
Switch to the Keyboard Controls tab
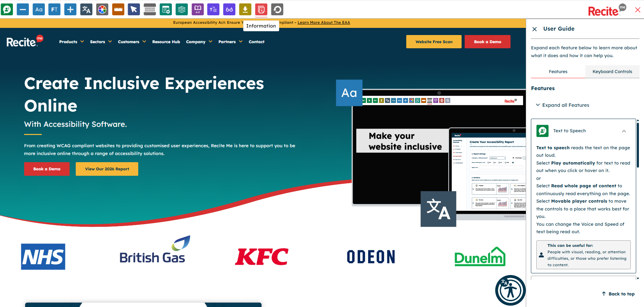(x=612, y=72)
